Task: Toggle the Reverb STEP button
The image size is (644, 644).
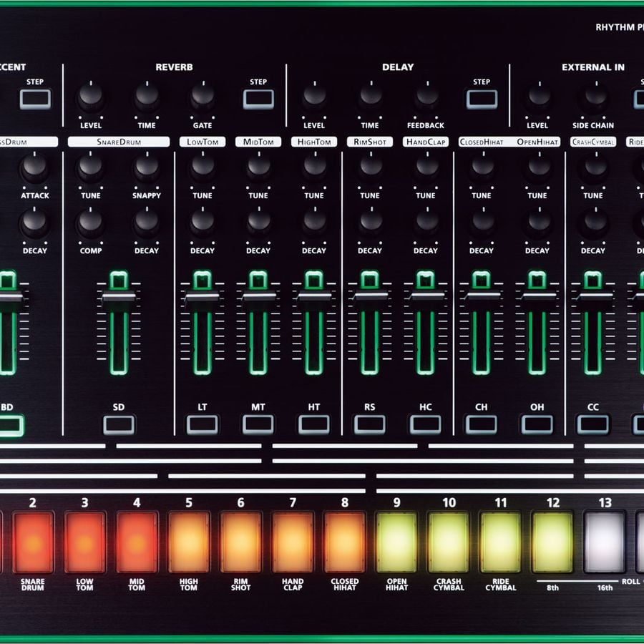Action: [258, 99]
